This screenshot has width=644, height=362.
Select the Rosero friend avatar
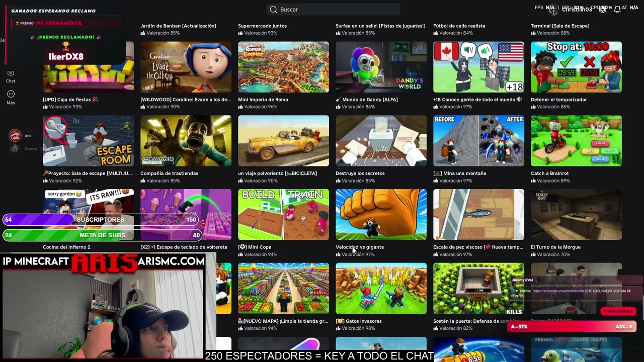15,149
